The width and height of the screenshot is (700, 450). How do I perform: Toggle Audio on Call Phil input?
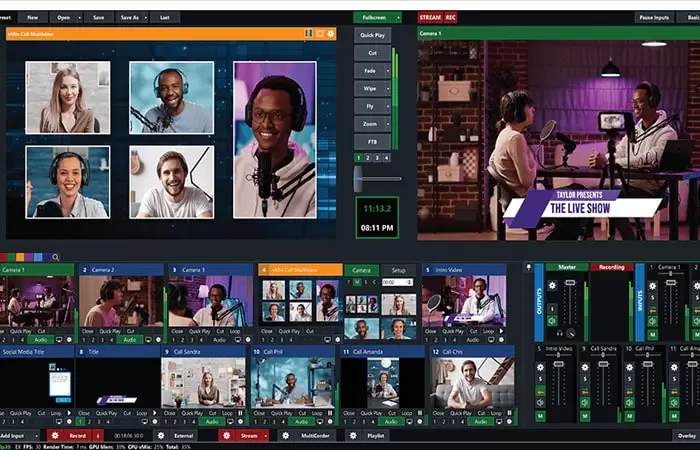301,421
